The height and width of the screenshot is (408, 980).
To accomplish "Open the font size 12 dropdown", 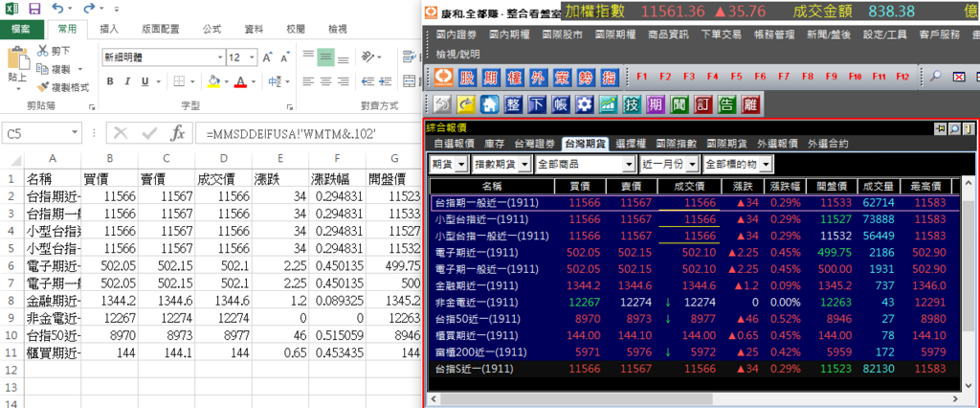I will (253, 57).
